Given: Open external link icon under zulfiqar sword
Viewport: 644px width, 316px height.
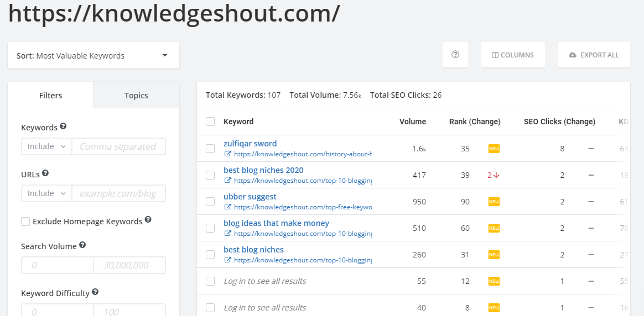Looking at the screenshot, I should (227, 154).
